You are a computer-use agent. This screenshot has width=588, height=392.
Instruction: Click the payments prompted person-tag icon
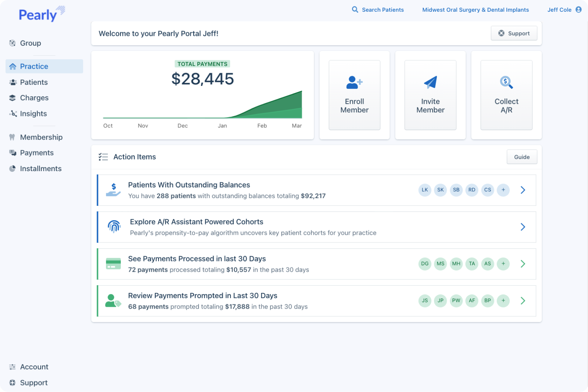[113, 301]
